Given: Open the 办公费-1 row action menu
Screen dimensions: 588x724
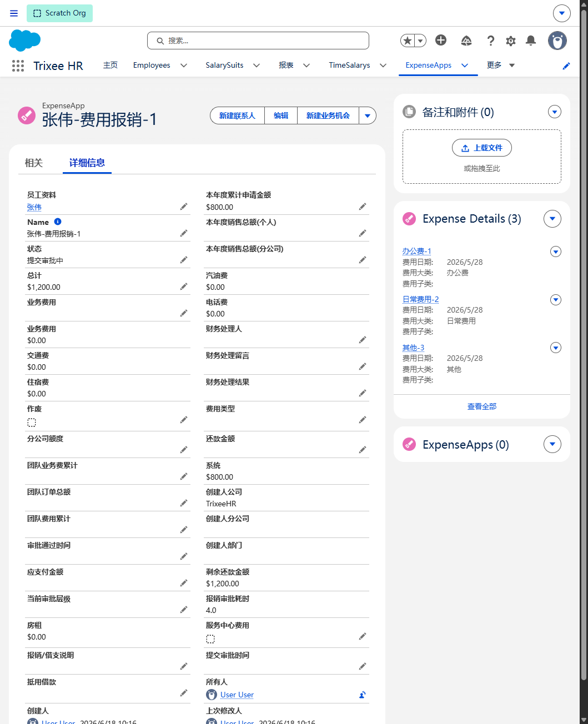Looking at the screenshot, I should click(556, 252).
